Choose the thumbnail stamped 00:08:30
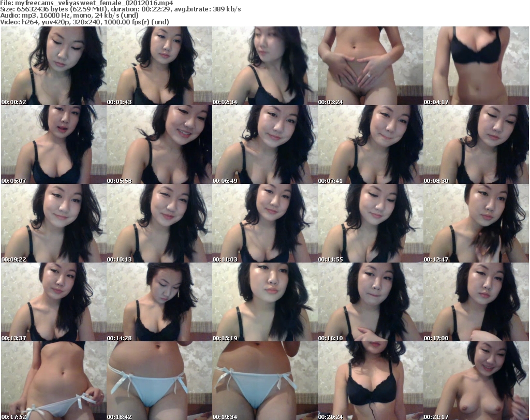530x420 pixels. pyautogui.click(x=476, y=144)
